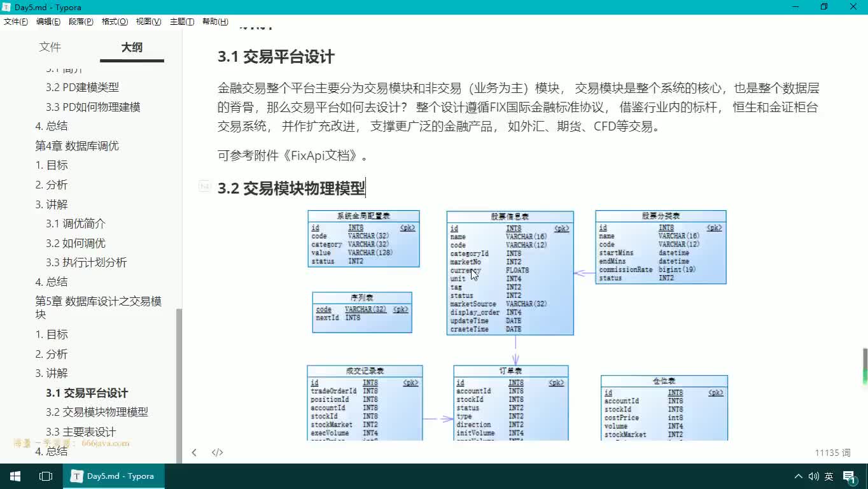Show hidden system tray icons
Image resolution: width=868 pixels, height=489 pixels.
(799, 476)
